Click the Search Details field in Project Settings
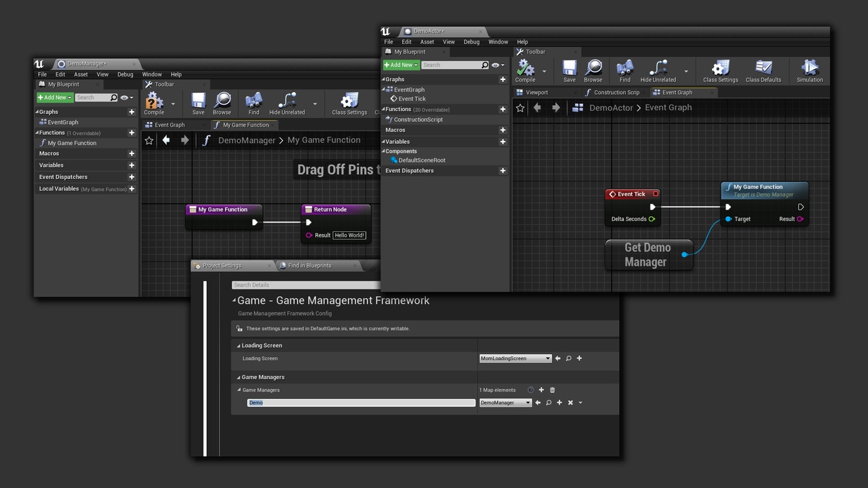Image resolution: width=868 pixels, height=488 pixels. pyautogui.click(x=306, y=285)
